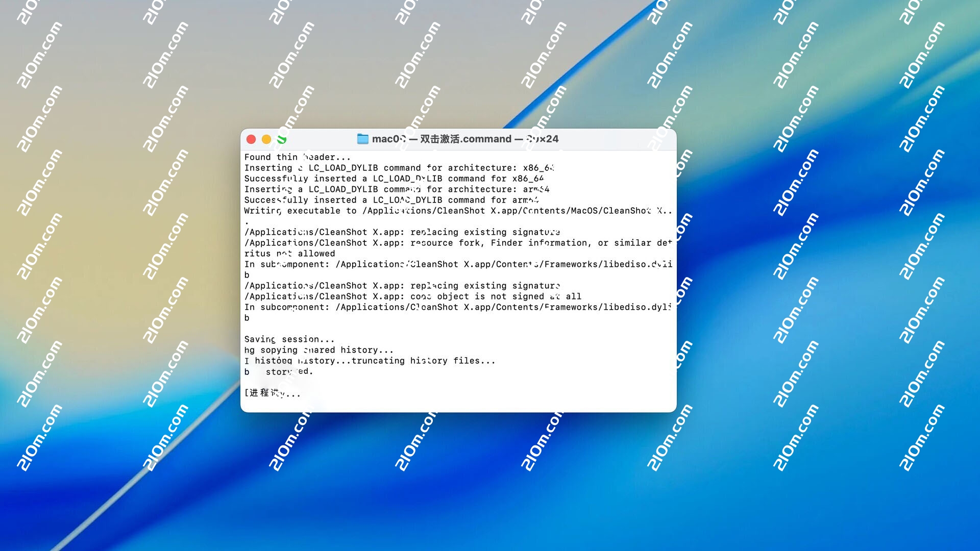Click the folder proxy icon in title bar

click(x=362, y=139)
